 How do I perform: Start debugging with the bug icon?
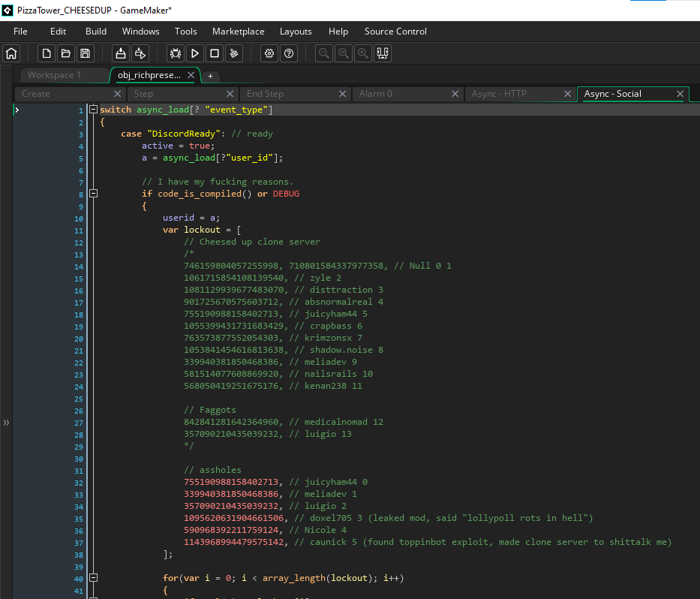tap(176, 53)
